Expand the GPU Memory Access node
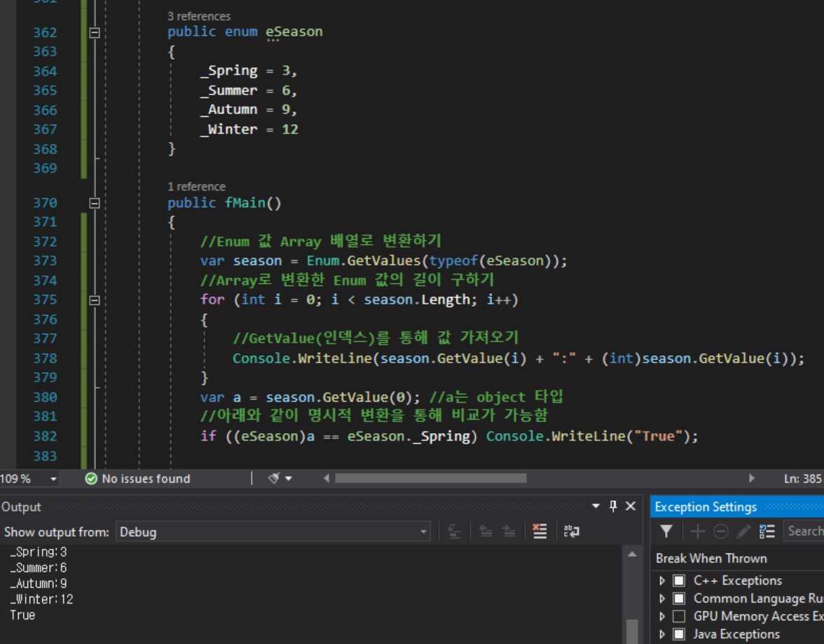 pyautogui.click(x=662, y=616)
